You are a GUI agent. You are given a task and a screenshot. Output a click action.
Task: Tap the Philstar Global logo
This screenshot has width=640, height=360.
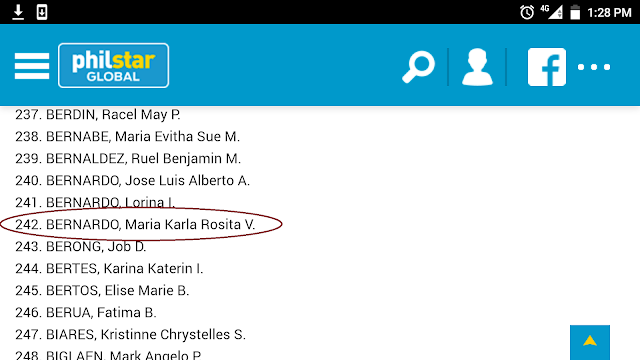tap(113, 65)
